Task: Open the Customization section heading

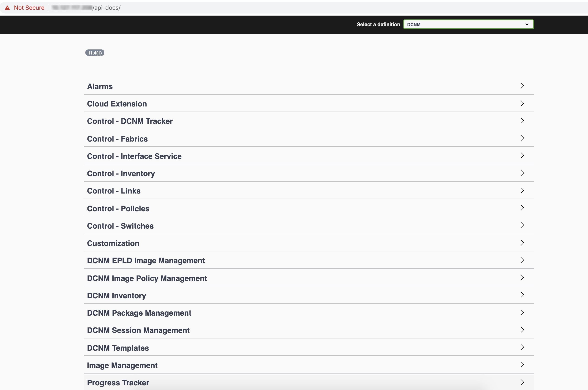Action: pos(113,243)
